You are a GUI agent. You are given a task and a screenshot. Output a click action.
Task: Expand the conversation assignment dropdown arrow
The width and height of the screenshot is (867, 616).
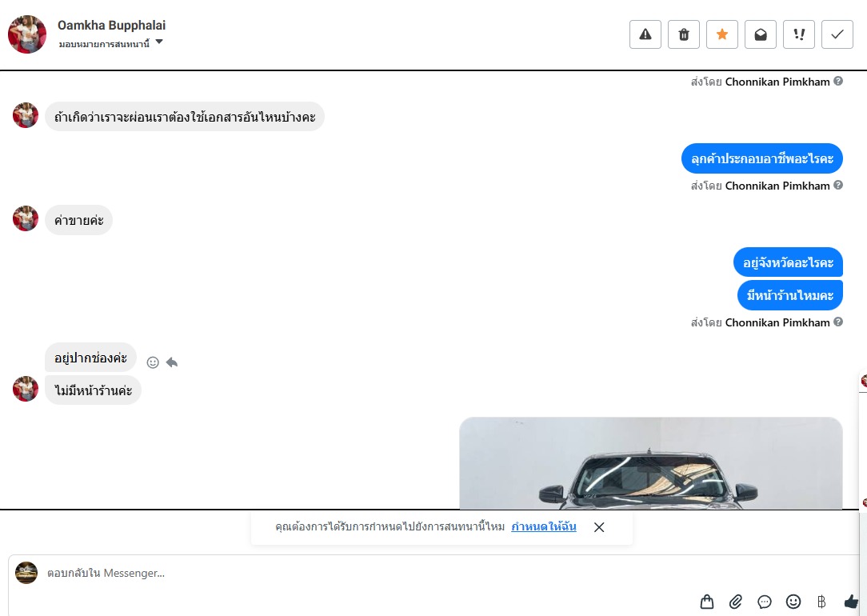[x=159, y=42]
